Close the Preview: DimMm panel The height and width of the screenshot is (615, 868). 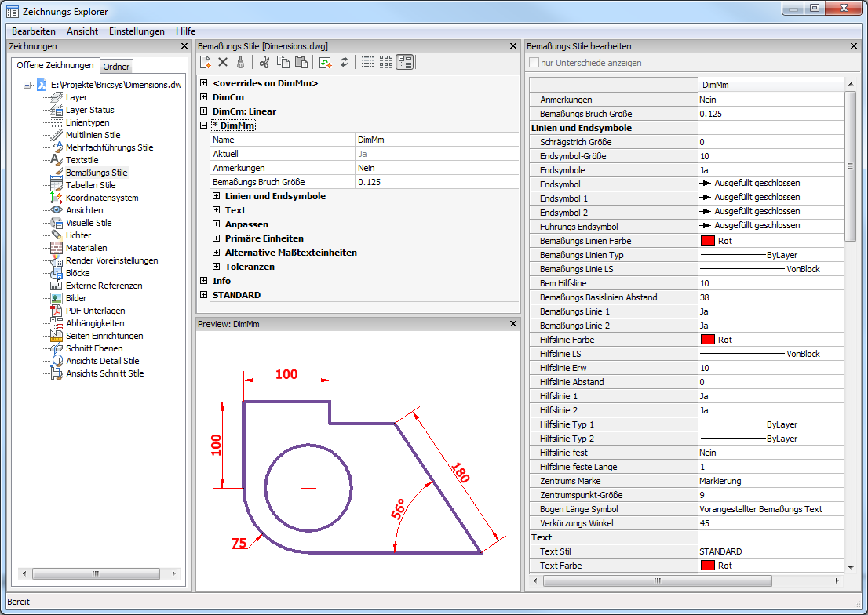(x=513, y=324)
